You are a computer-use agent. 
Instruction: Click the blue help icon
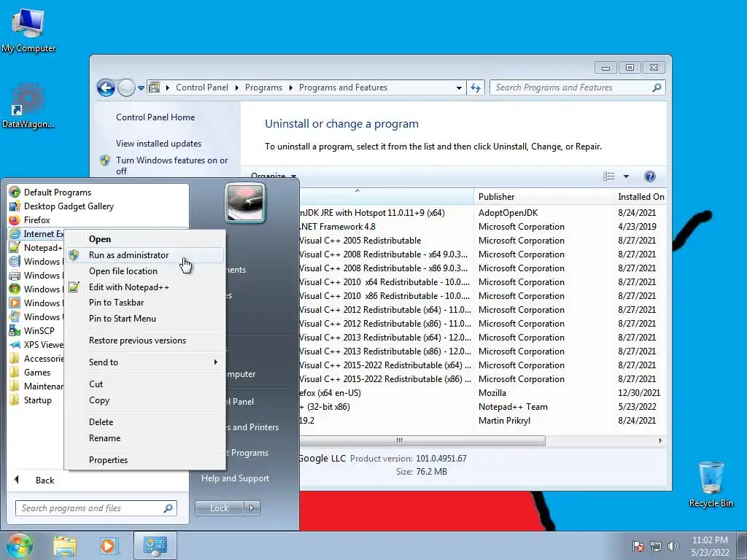(x=650, y=176)
